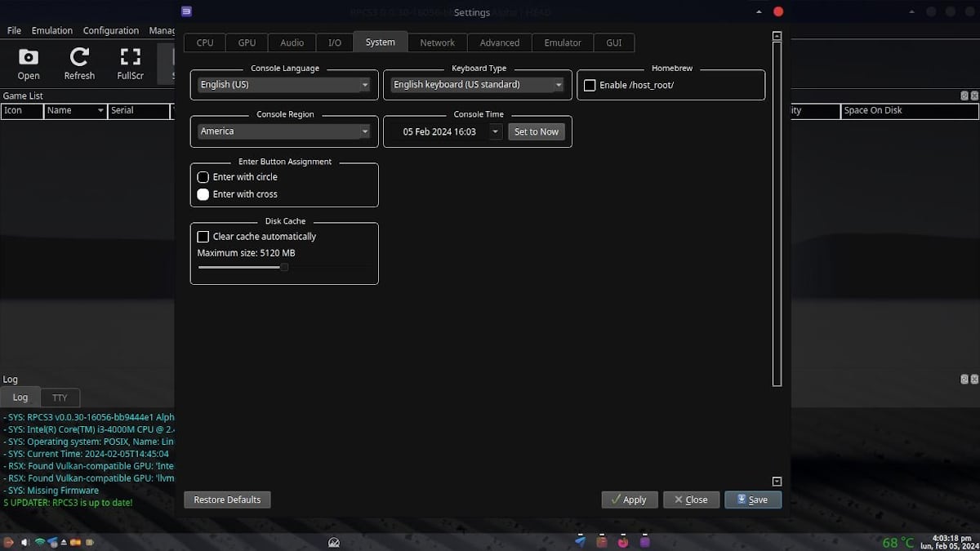Click the Serial column header
The height and width of the screenshot is (551, 980).
tap(139, 110)
